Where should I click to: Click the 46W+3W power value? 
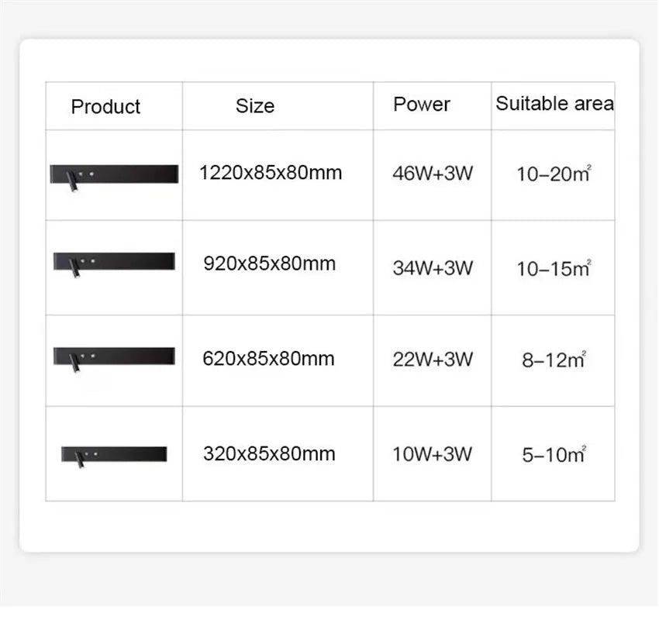click(x=433, y=174)
